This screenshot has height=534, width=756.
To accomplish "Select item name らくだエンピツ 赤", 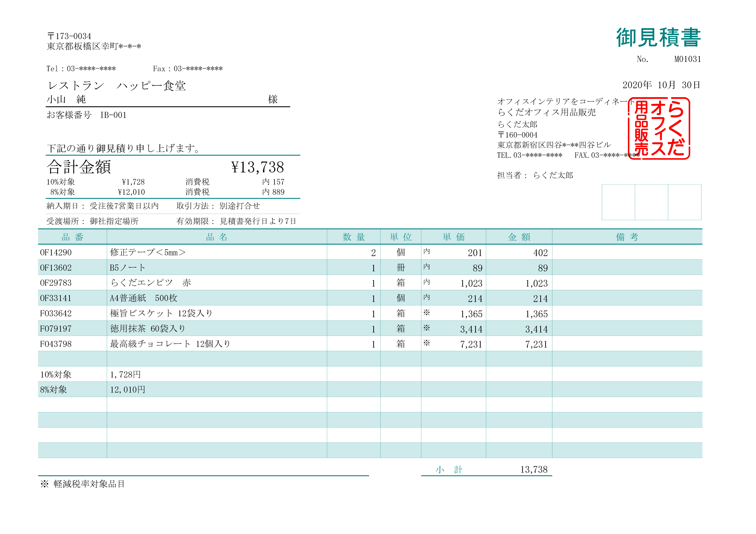I will click(150, 283).
